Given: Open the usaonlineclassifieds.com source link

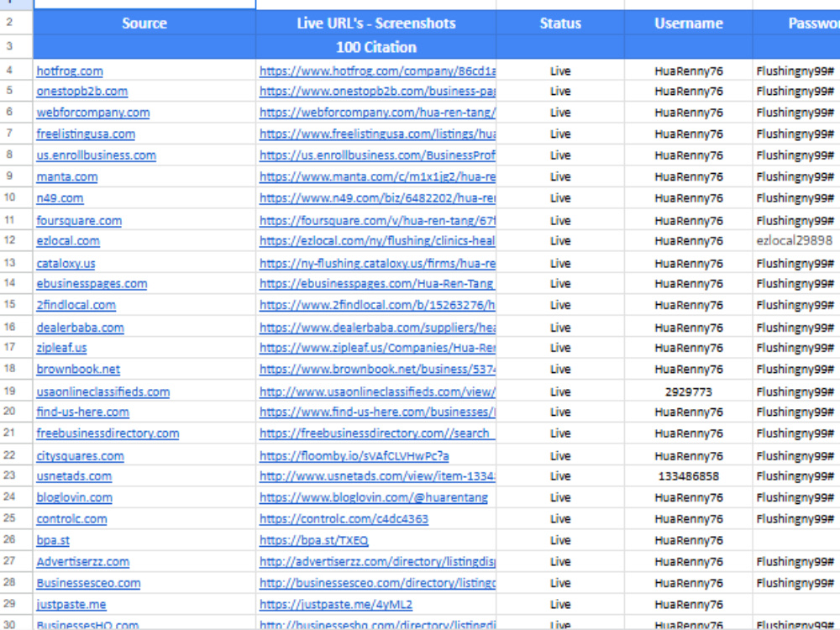Looking at the screenshot, I should point(103,392).
